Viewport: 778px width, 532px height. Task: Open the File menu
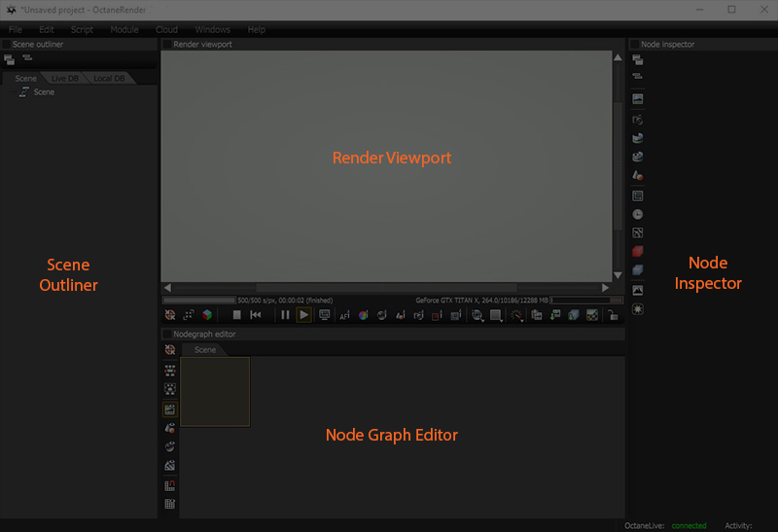point(16,30)
